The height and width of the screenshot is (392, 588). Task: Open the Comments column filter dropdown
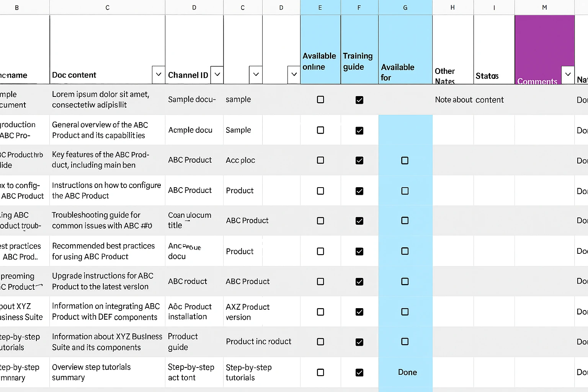pos(567,75)
